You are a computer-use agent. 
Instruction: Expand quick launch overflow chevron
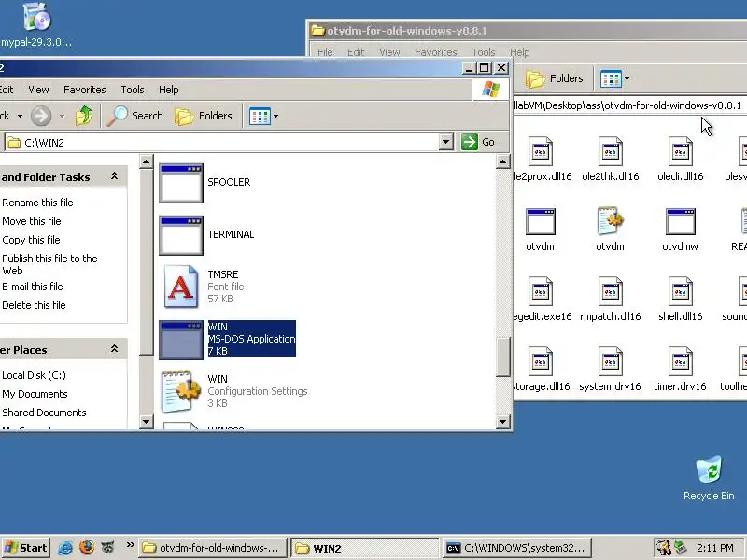pos(130,545)
